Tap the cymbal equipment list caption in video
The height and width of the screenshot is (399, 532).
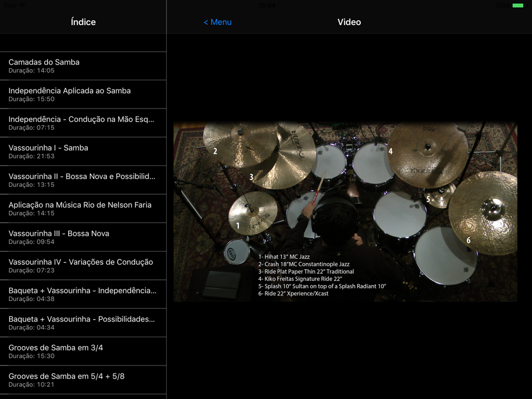point(322,275)
